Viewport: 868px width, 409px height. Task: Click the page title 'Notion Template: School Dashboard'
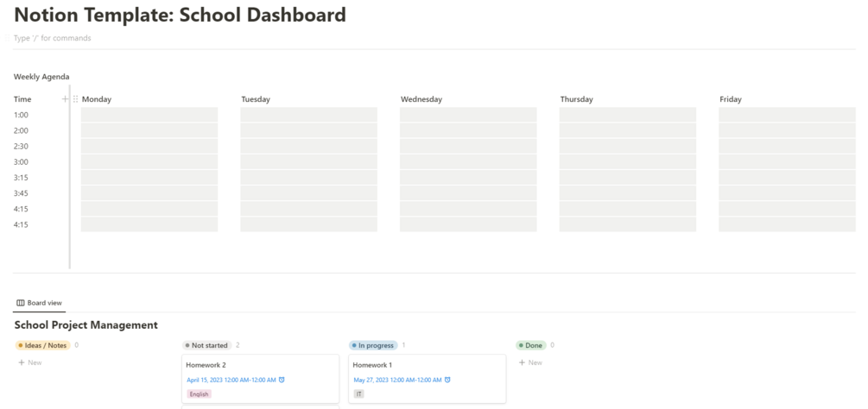click(x=180, y=15)
